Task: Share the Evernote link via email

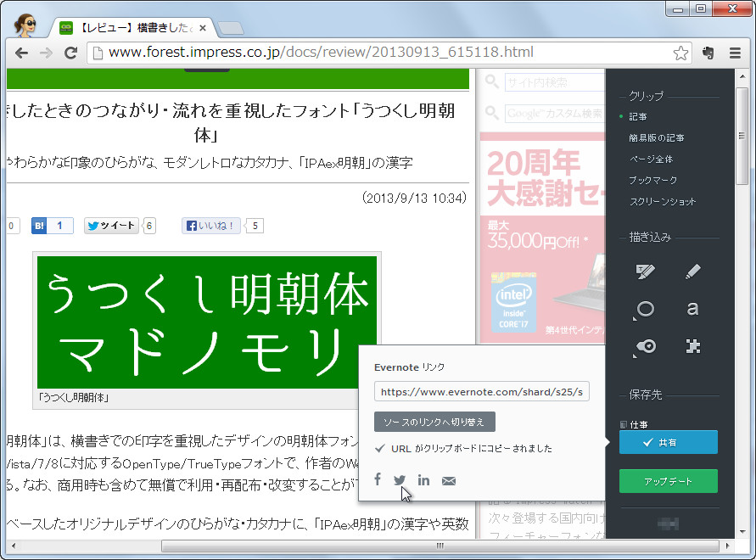Action: [x=448, y=480]
